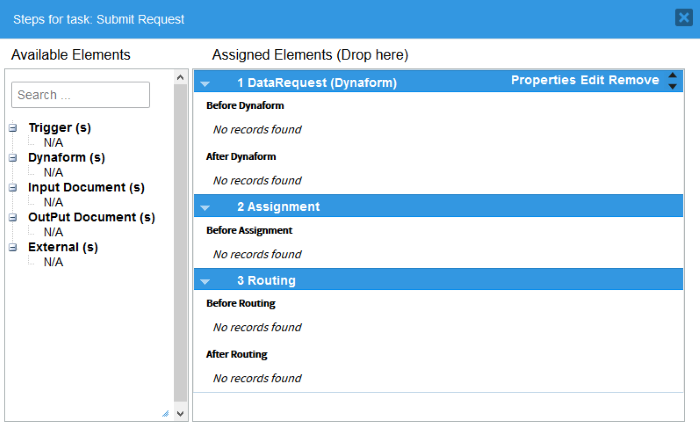Image resolution: width=700 pixels, height=429 pixels.
Task: Click No records found under After Routing
Action: [x=257, y=378]
